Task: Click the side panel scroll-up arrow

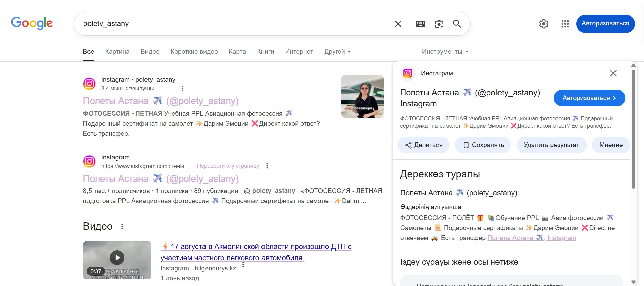Action: tap(633, 65)
